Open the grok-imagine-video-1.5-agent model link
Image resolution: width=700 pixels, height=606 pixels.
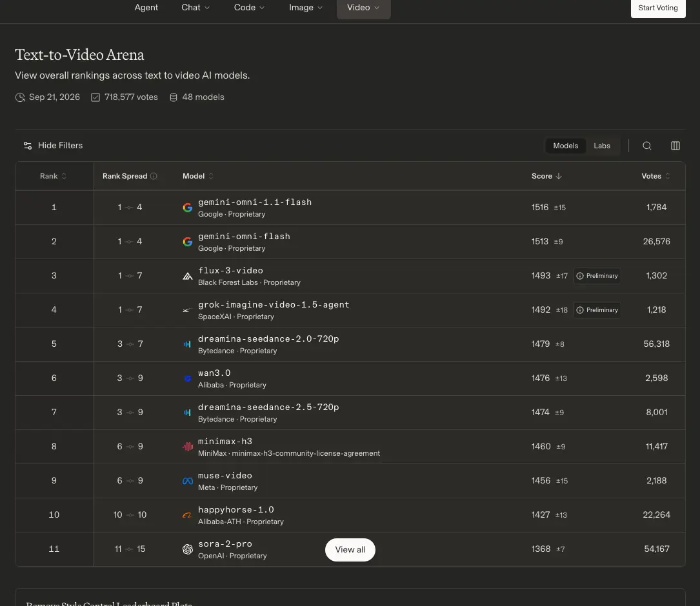[274, 305]
